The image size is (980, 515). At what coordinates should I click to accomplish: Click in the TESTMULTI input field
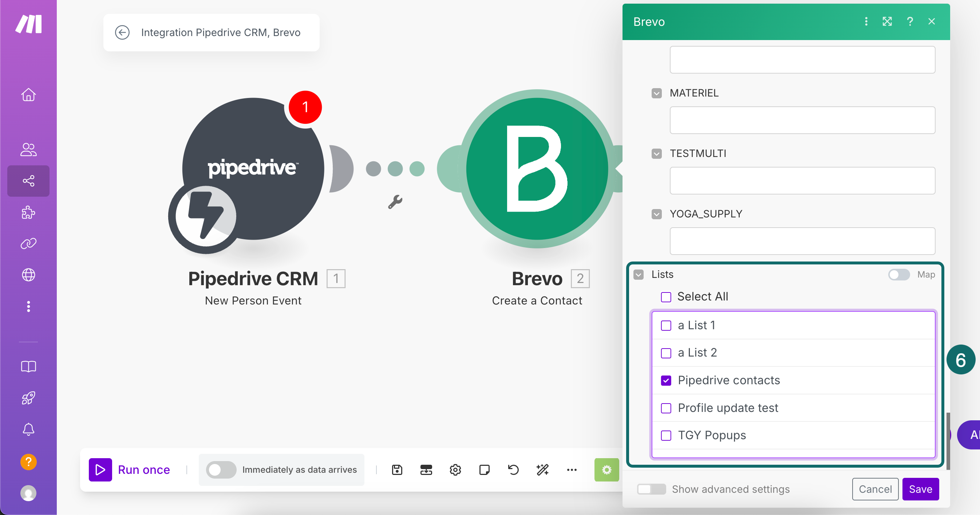(x=802, y=180)
